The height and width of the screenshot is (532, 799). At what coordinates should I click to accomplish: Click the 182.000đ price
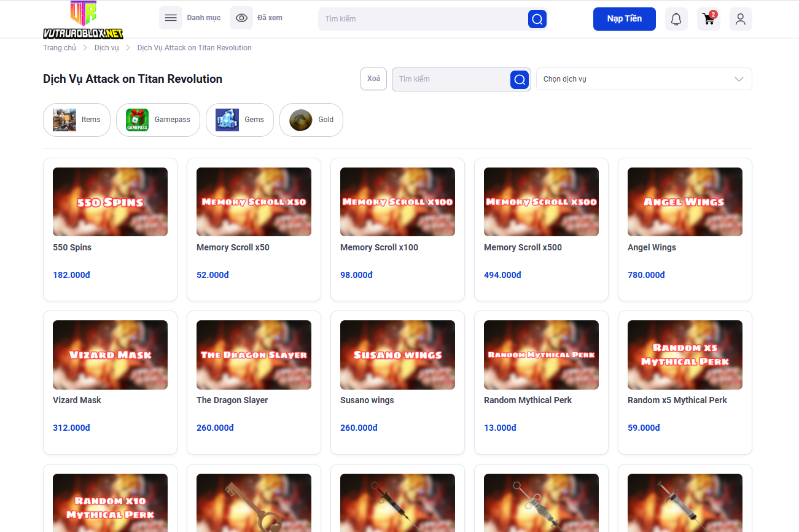[71, 275]
